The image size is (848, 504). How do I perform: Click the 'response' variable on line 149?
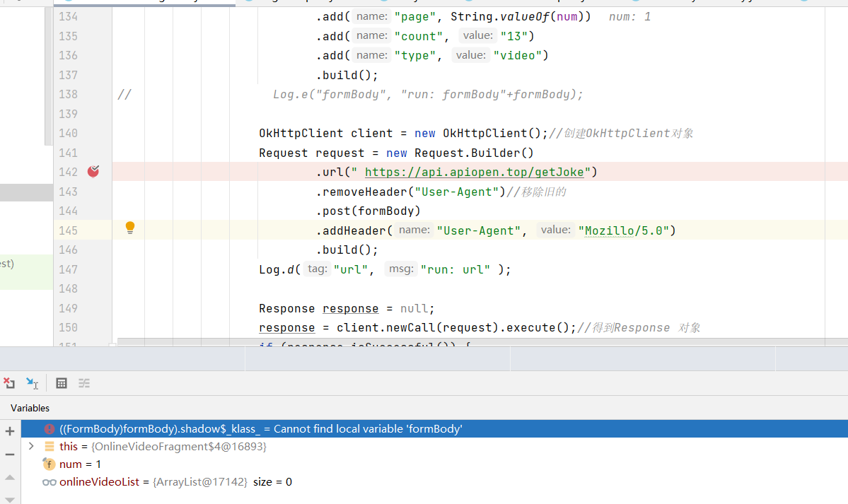click(x=351, y=309)
